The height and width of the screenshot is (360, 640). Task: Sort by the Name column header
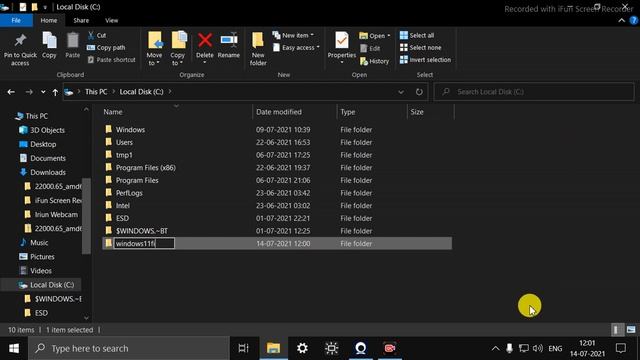pos(113,112)
